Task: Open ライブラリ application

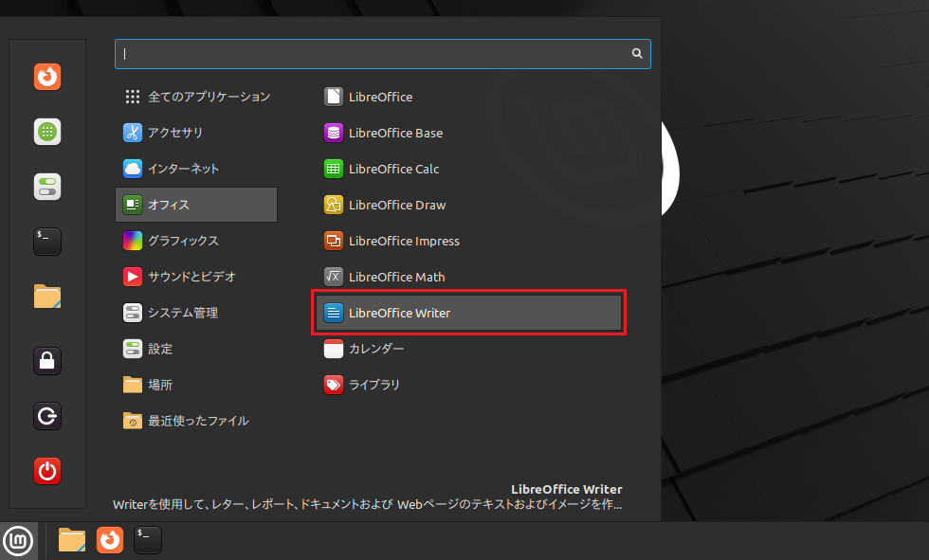Action: [x=468, y=385]
